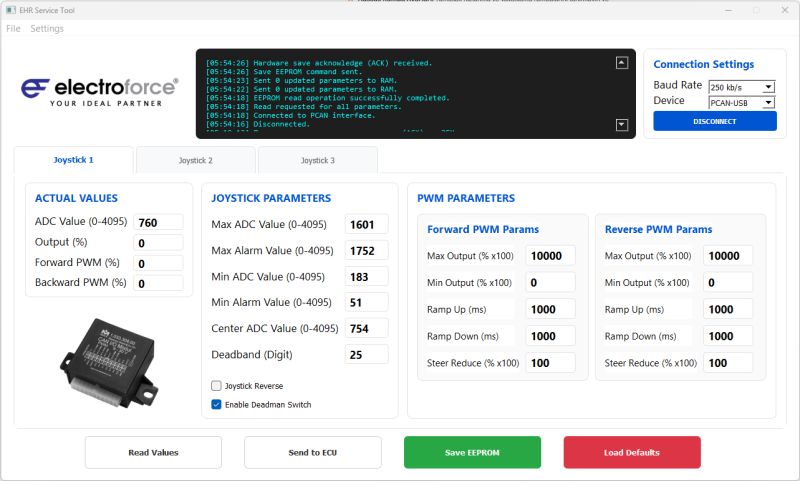The height and width of the screenshot is (481, 800).
Task: Click the red Load Defaults button
Action: pos(632,452)
